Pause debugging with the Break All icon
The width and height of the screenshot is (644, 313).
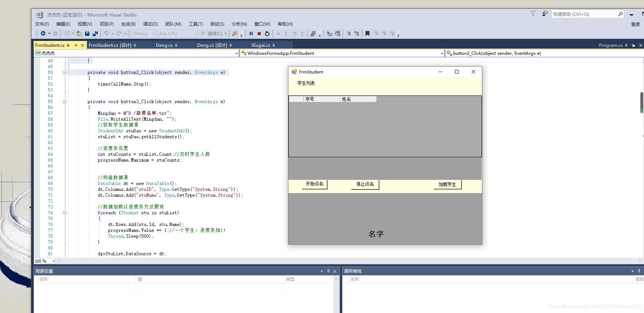coord(251,34)
